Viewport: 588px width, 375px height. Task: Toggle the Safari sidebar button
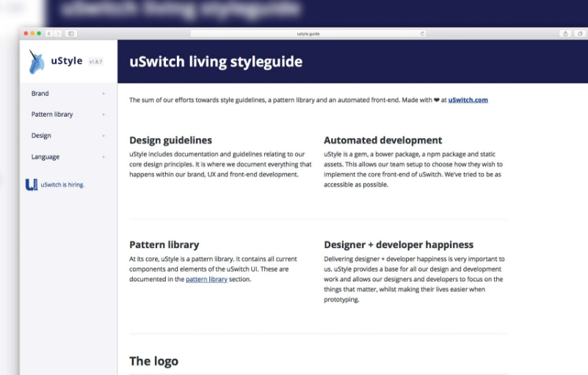[x=71, y=34]
